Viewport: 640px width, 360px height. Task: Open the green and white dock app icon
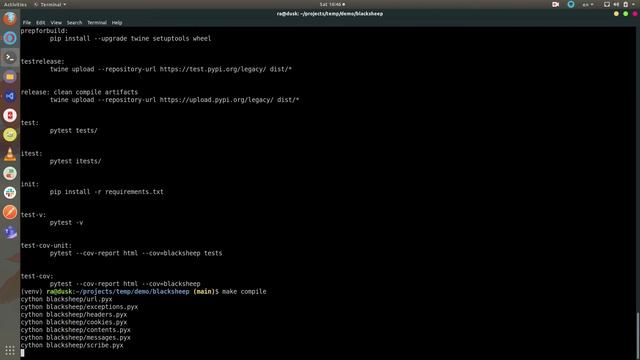pyautogui.click(x=10, y=173)
